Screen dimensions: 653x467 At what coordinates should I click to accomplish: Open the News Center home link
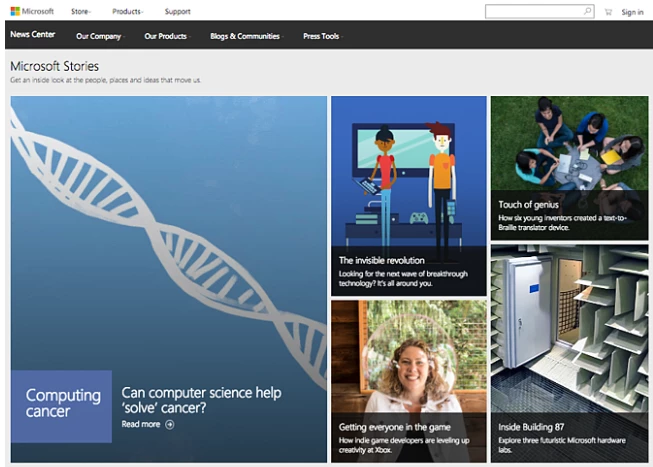point(32,35)
